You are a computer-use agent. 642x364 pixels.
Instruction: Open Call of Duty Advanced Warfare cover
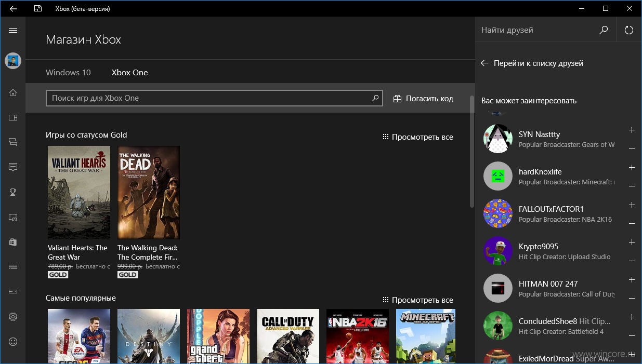click(288, 336)
